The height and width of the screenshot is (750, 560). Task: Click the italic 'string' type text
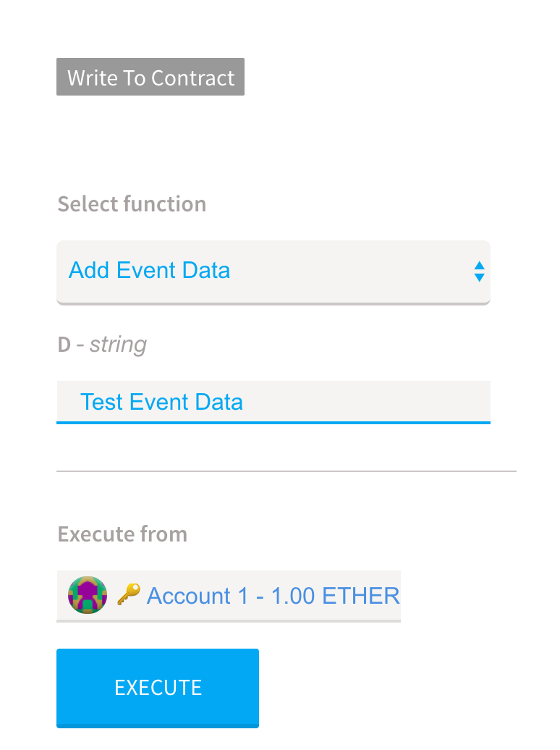click(118, 345)
